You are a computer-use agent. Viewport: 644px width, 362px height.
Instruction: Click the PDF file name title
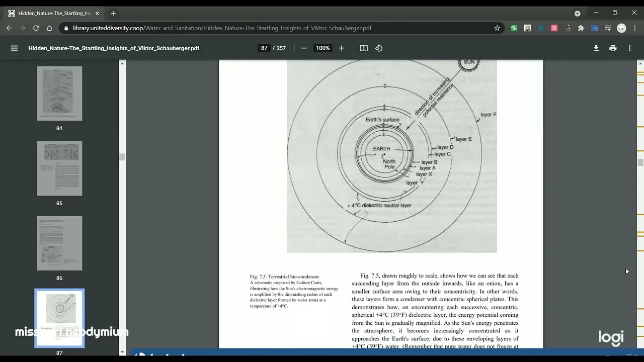(114, 48)
